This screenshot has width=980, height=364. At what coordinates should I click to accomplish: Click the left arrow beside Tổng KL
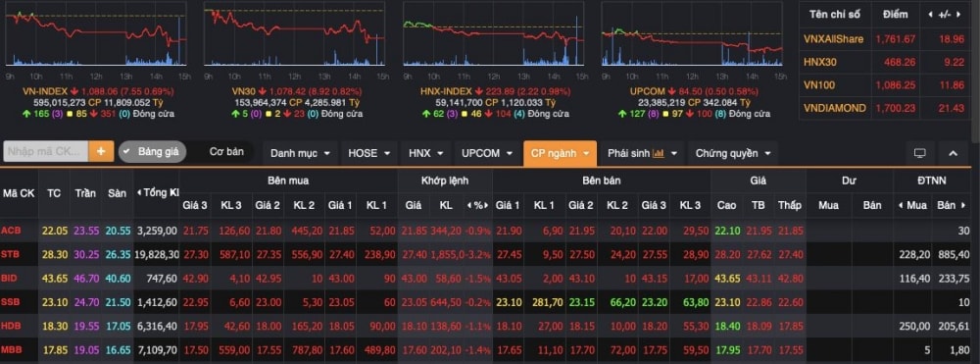click(x=139, y=192)
